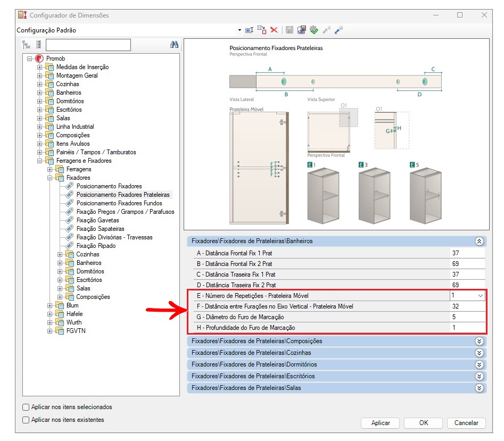Collapse the Banheiros shelf fasteners section
Viewport: 504px width, 441px height.
click(x=479, y=241)
